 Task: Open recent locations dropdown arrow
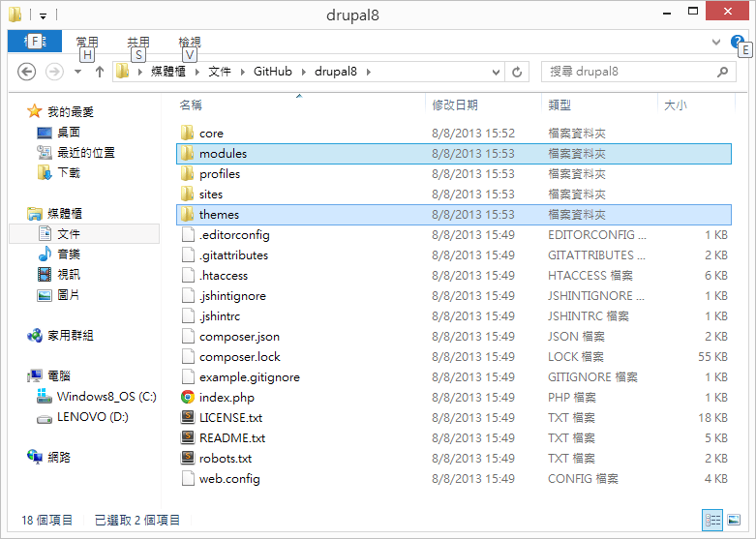coord(78,72)
